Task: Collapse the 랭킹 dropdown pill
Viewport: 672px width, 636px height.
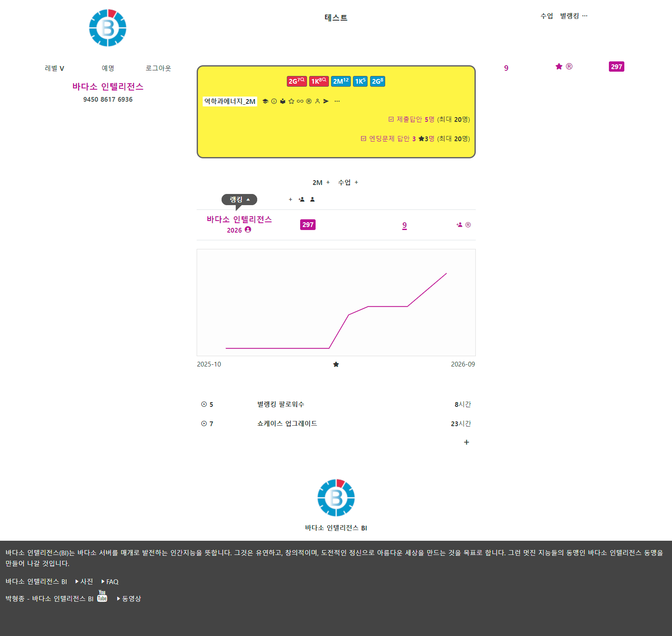Action: tap(239, 200)
